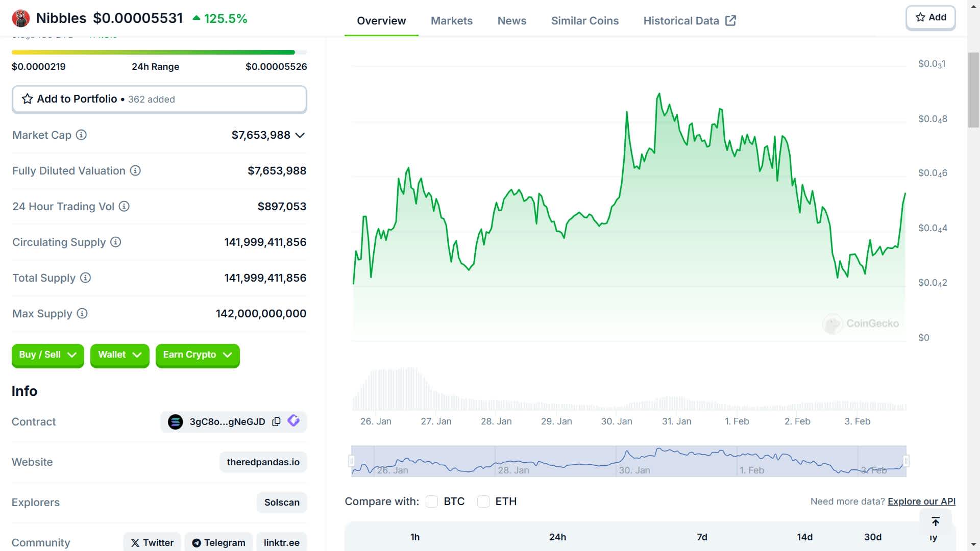
Task: Click the Explore our API link
Action: coord(921,502)
